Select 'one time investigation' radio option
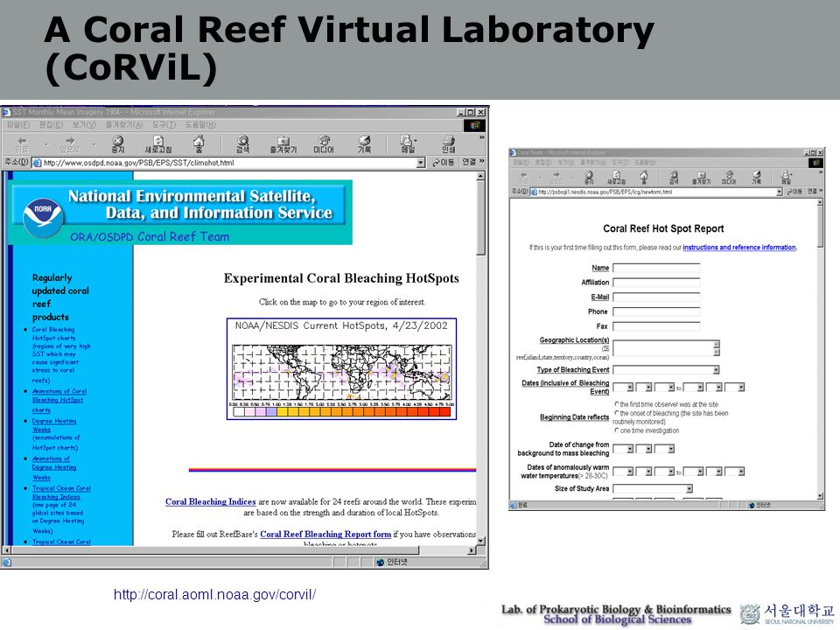 [617, 430]
